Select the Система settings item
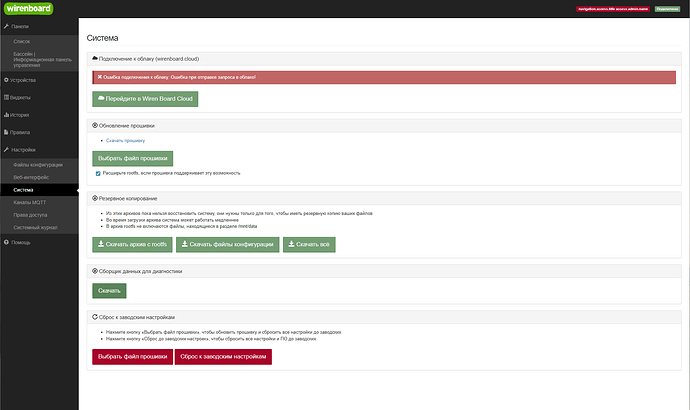This screenshot has width=690, height=410. 39,190
